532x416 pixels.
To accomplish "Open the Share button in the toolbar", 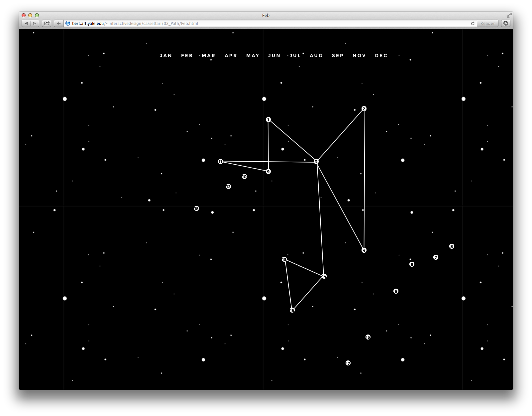I will click(47, 23).
